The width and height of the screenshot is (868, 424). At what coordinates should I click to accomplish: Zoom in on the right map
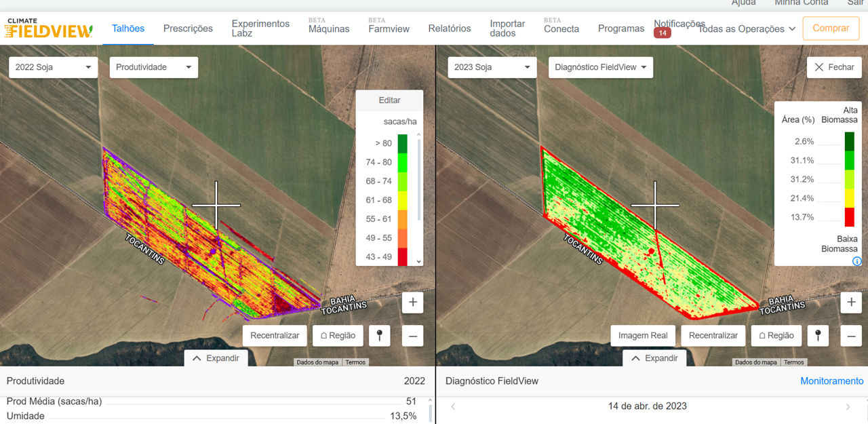coord(852,303)
